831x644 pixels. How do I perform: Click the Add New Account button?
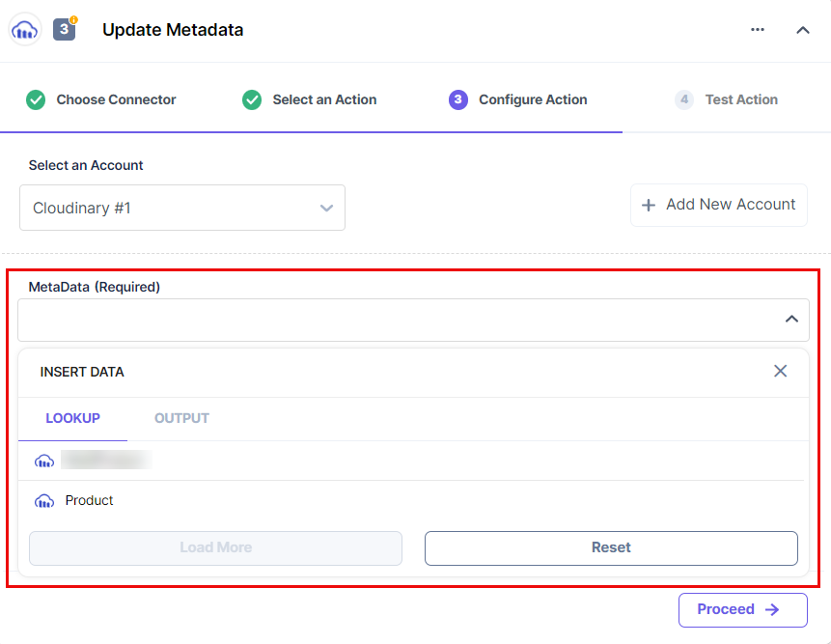tap(719, 205)
